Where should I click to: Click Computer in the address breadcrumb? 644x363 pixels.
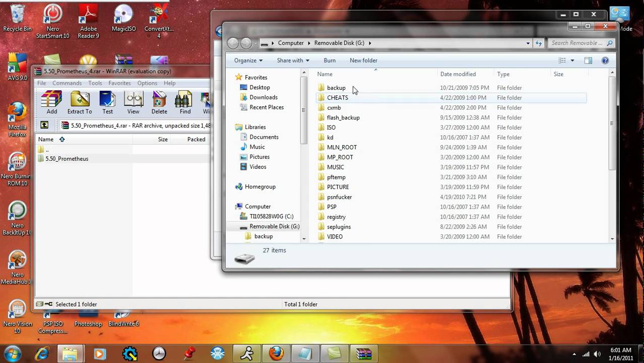pyautogui.click(x=291, y=43)
